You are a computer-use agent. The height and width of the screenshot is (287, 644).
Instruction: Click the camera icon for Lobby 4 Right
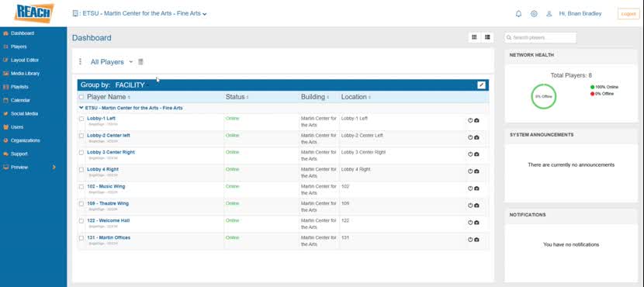476,171
